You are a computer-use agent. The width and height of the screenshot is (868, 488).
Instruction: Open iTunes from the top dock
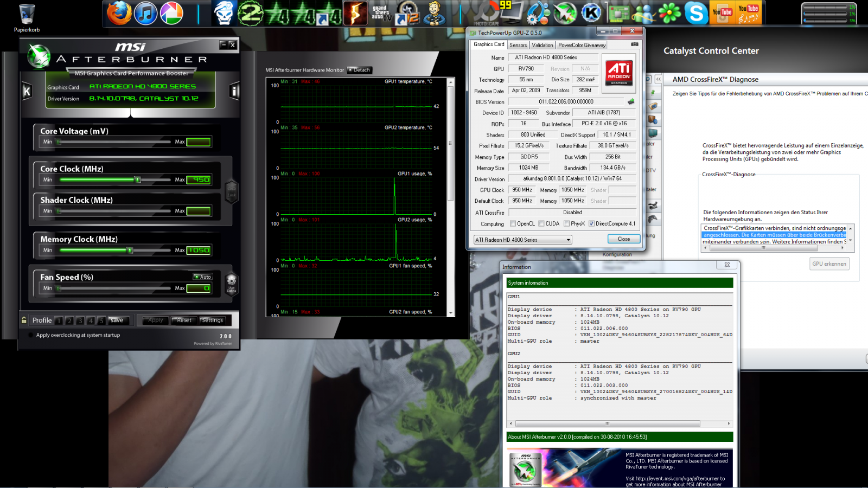coord(145,13)
